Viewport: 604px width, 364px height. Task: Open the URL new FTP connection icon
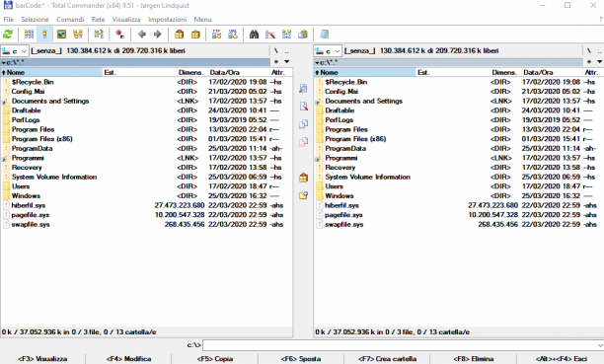pyautogui.click(x=233, y=35)
